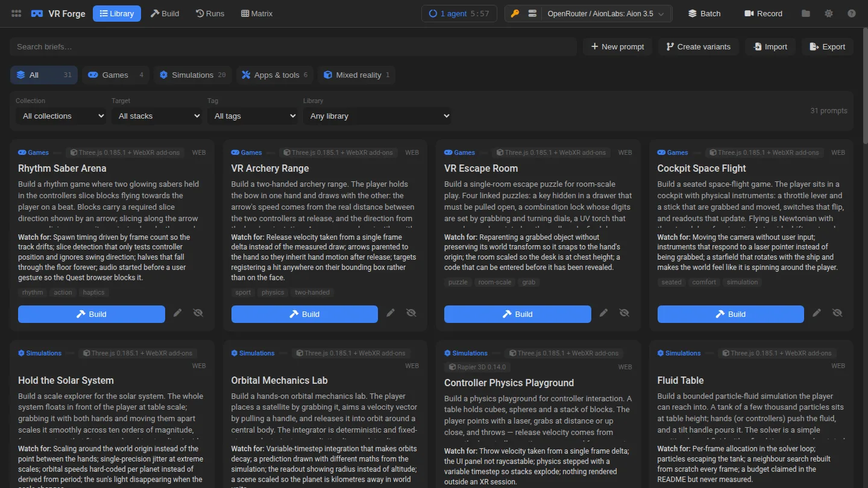Switch to the Matrix tab
The height and width of the screenshot is (488, 868).
pos(257,13)
